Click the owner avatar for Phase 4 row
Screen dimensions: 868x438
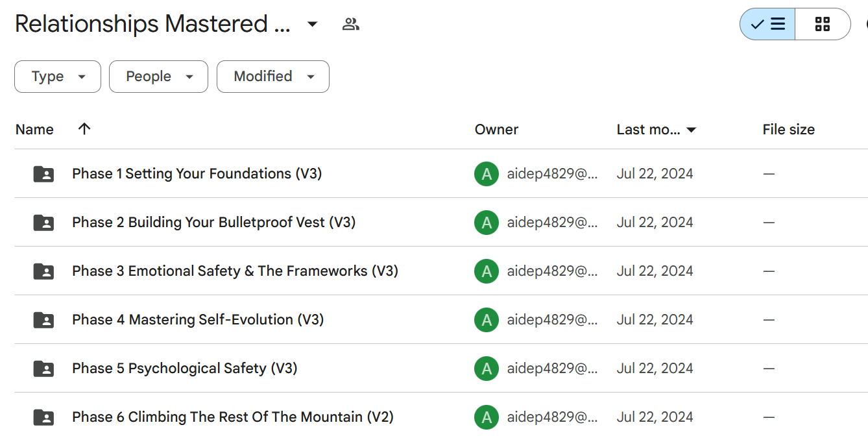point(486,320)
